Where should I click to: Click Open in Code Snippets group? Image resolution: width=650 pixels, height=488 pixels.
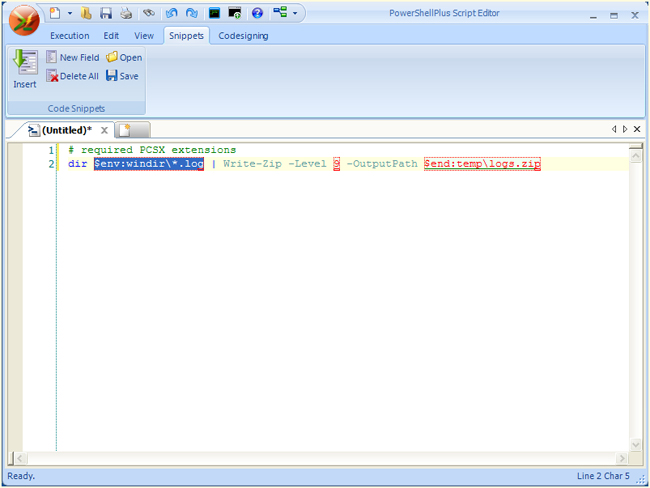124,57
